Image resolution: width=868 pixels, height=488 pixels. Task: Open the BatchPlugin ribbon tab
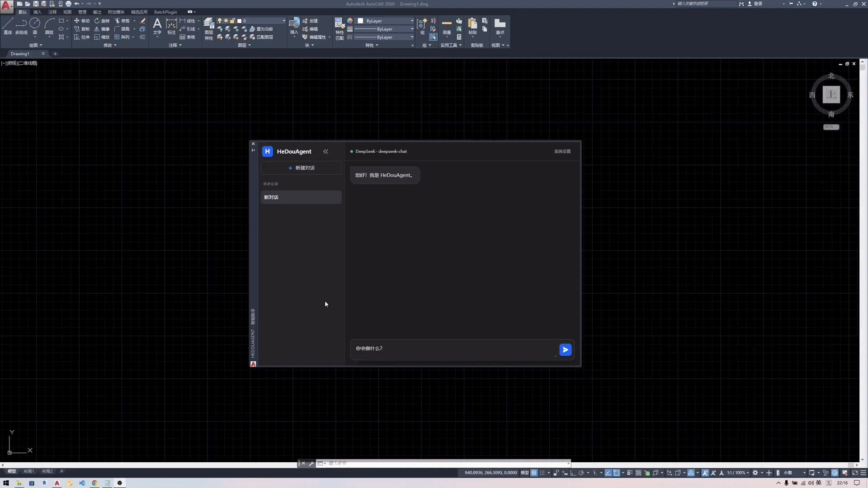click(165, 12)
